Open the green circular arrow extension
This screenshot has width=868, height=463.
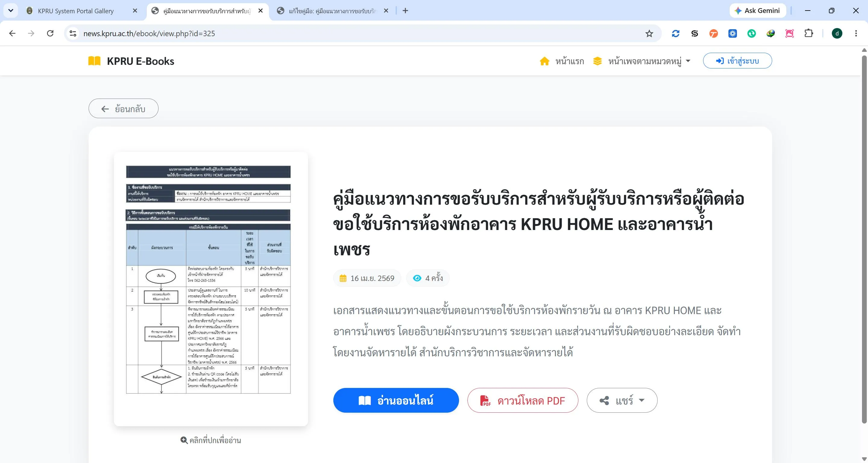(x=751, y=33)
